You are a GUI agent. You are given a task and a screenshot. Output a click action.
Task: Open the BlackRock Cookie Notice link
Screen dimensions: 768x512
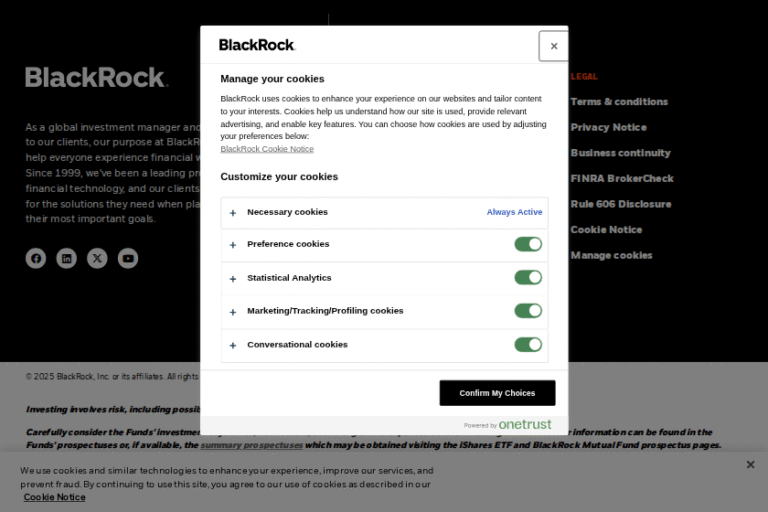[267, 149]
